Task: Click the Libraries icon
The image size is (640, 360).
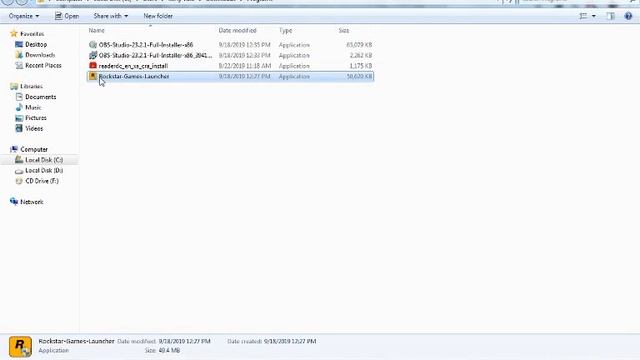Action: (x=14, y=86)
